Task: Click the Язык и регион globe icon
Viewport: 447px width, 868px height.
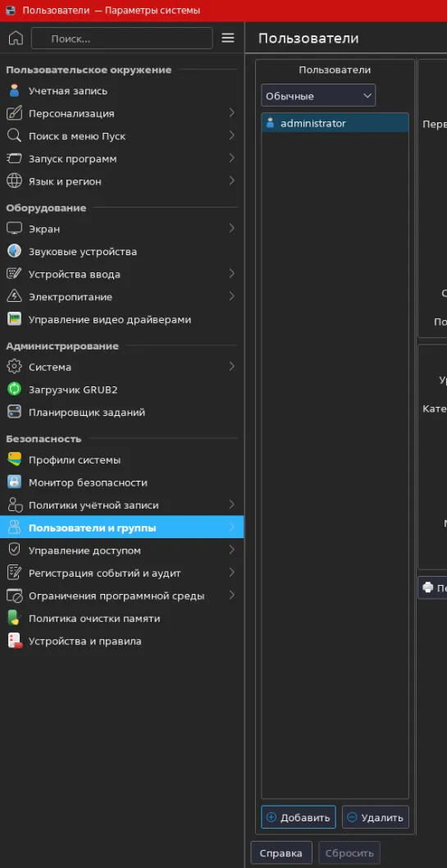Action: [14, 181]
